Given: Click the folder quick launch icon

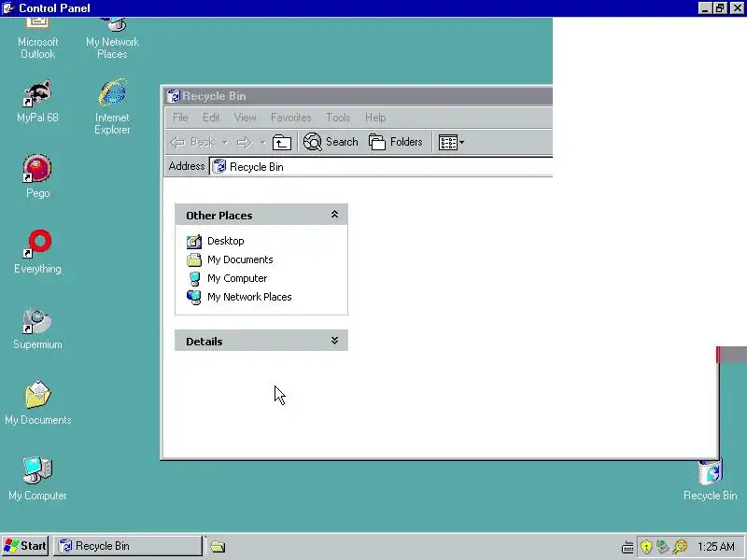Looking at the screenshot, I should tap(218, 547).
